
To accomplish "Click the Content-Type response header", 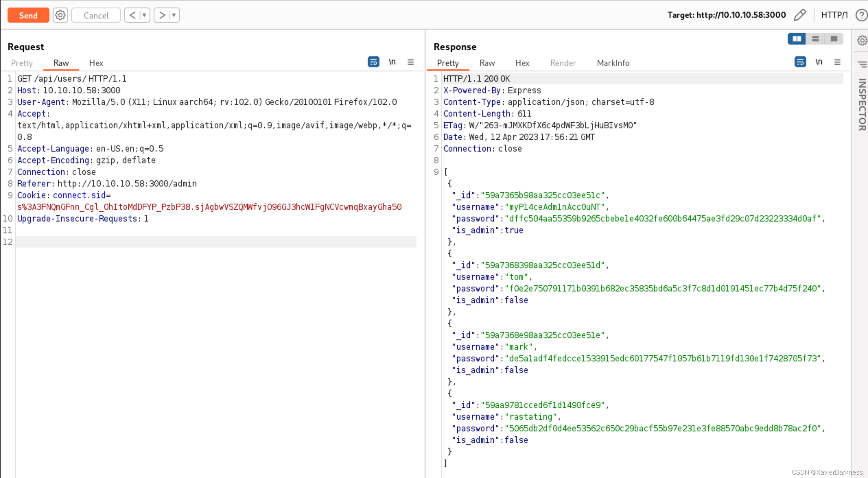I will (x=549, y=102).
